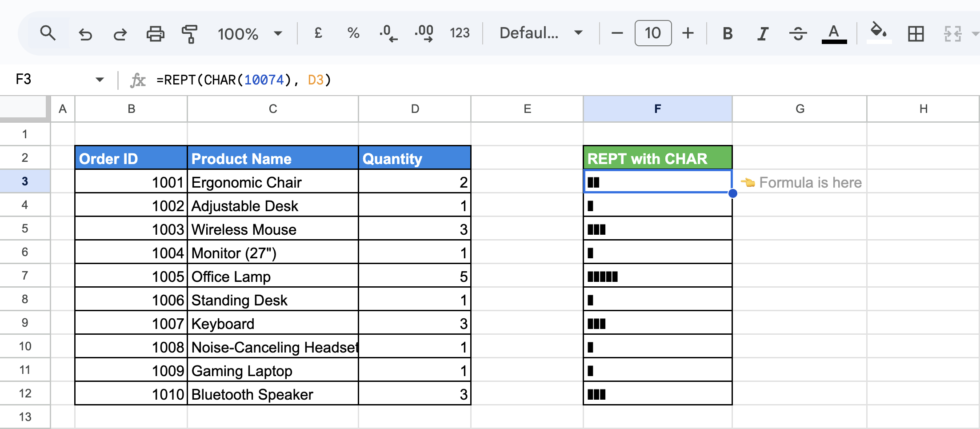980x429 pixels.
Task: Select column D header
Action: (415, 109)
